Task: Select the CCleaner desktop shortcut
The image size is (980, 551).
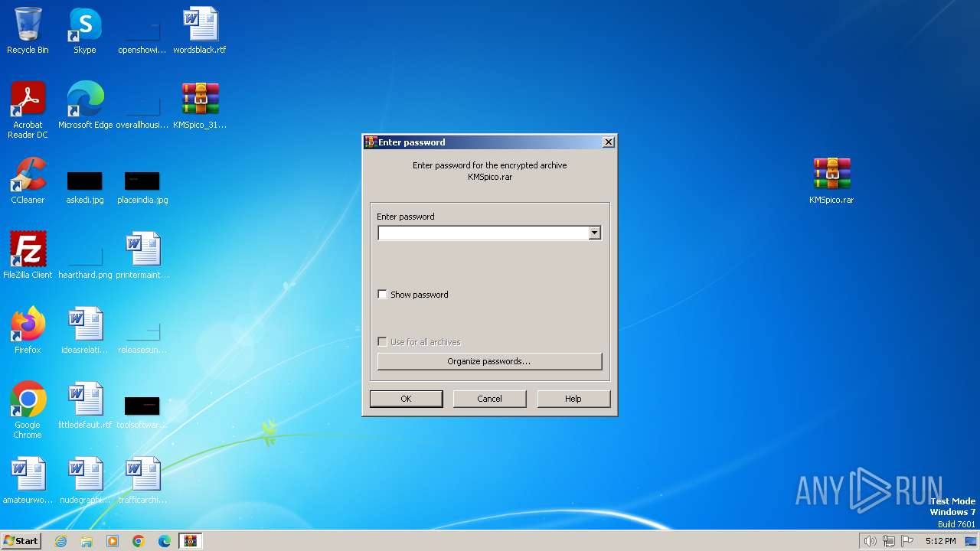Action: click(28, 181)
